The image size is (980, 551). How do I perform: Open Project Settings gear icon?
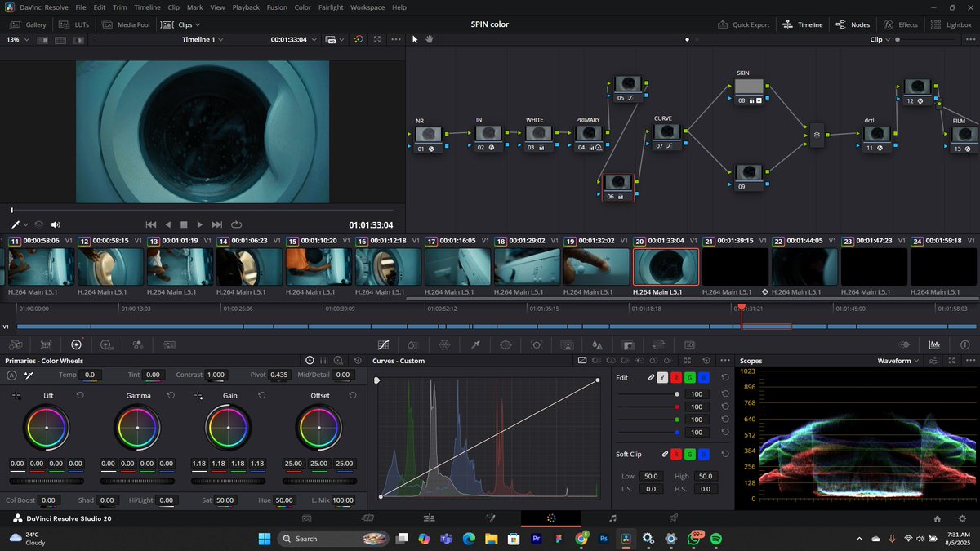point(960,518)
